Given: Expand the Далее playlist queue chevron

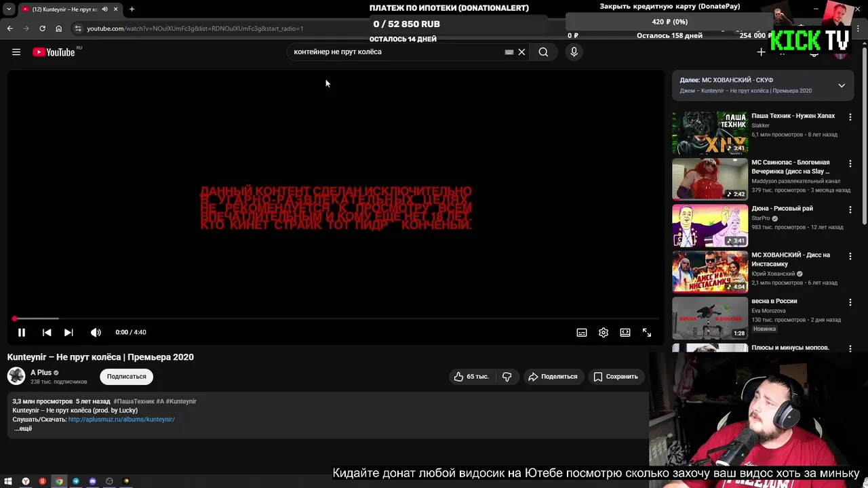Looking at the screenshot, I should point(842,85).
